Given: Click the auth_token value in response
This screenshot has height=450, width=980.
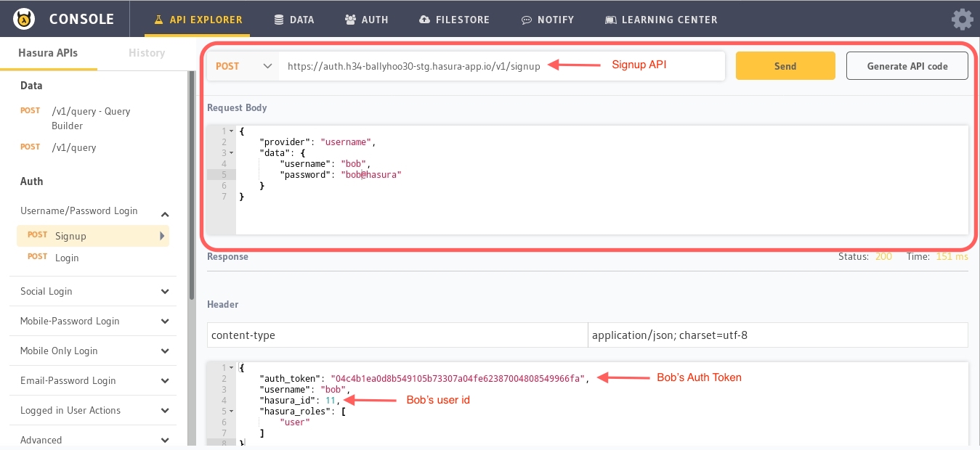Looking at the screenshot, I should 458,378.
